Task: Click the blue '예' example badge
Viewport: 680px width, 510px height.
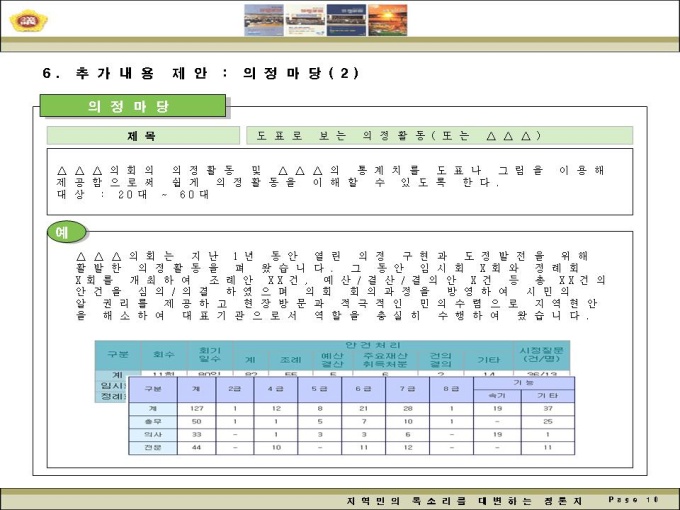Action: point(62,232)
